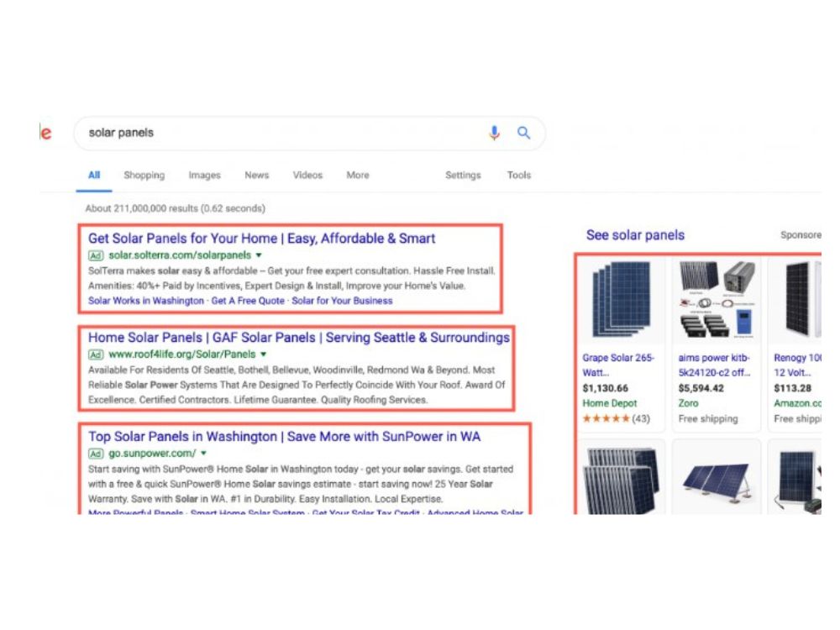Click the microphone voice search icon
Screen dimensions: 840x630
pos(494,133)
